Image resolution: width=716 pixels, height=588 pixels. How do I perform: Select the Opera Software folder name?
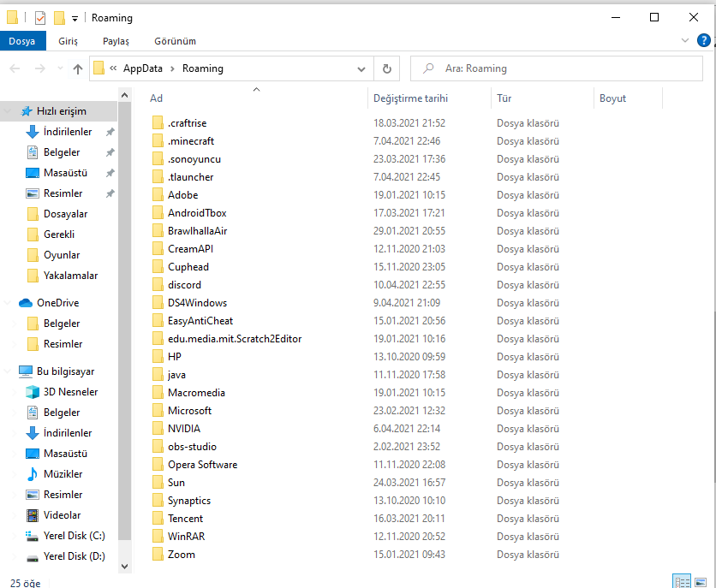click(x=203, y=465)
